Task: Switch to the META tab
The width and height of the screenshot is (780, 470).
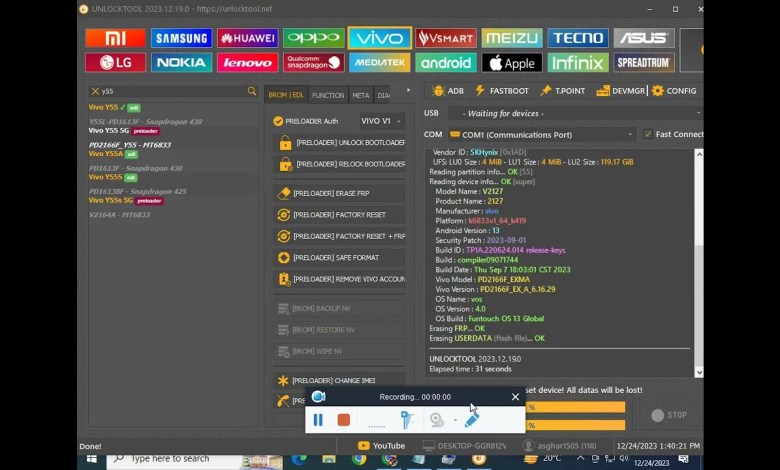Action: pos(360,96)
